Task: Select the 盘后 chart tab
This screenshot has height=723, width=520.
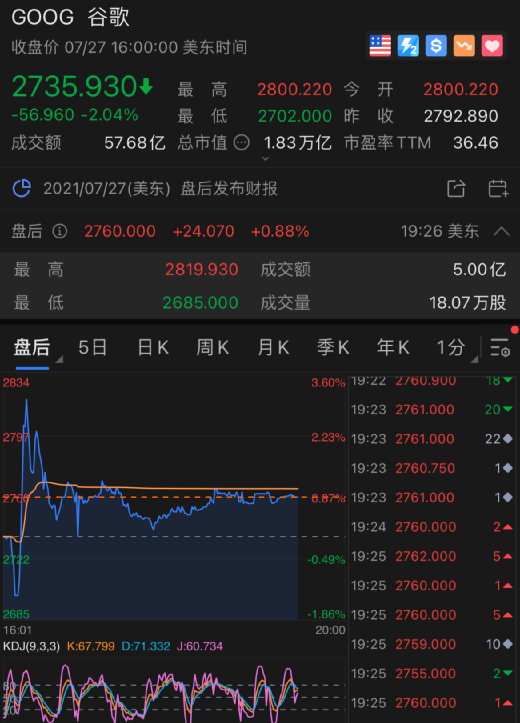Action: coord(31,347)
